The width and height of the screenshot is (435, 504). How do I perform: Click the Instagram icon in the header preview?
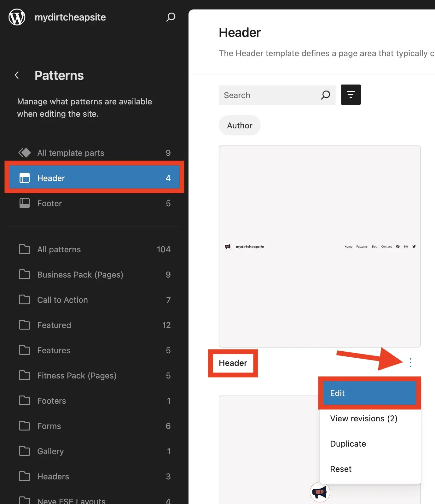[x=406, y=246]
